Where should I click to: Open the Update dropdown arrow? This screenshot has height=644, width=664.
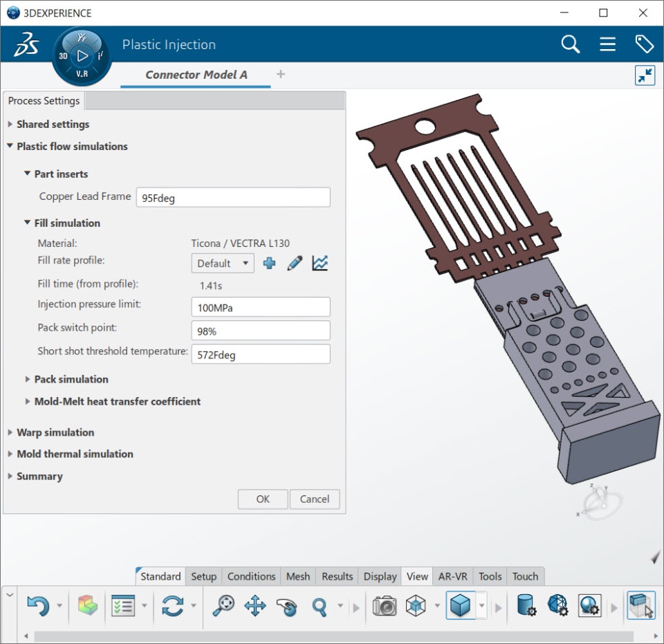click(x=194, y=605)
